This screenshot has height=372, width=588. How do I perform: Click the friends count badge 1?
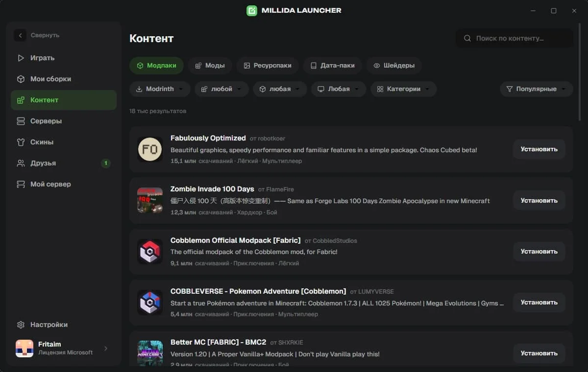(x=105, y=163)
